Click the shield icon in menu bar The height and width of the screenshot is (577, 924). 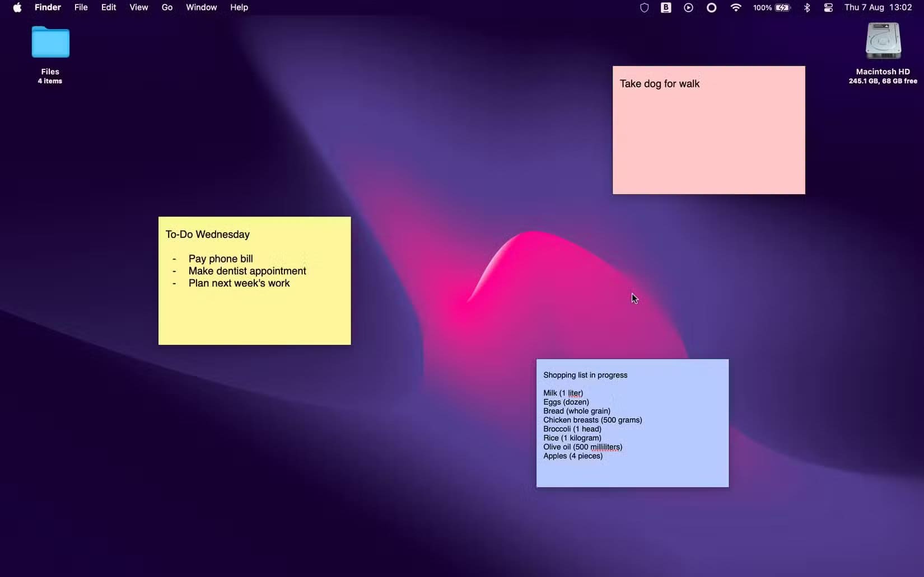click(645, 7)
